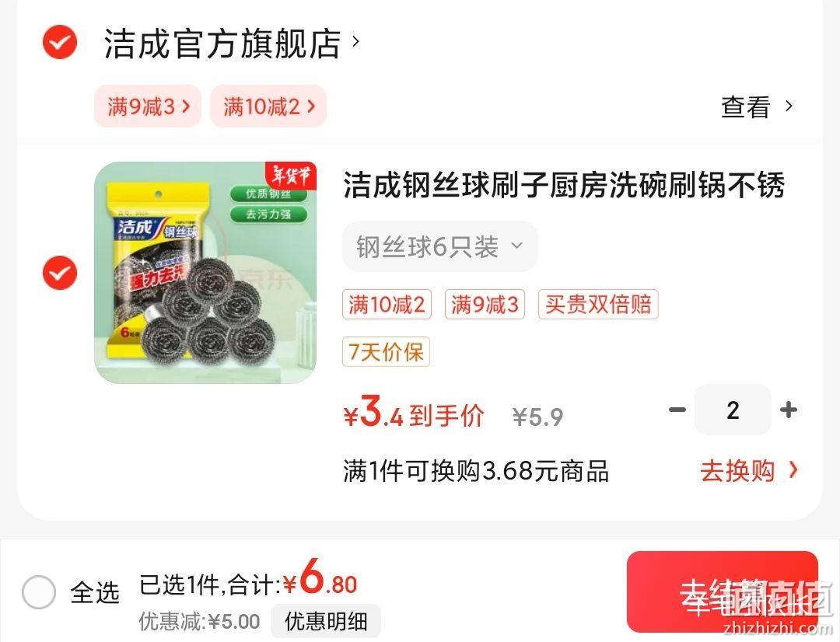Click the quantity field showing 2
The image size is (840, 642).
coord(733,410)
